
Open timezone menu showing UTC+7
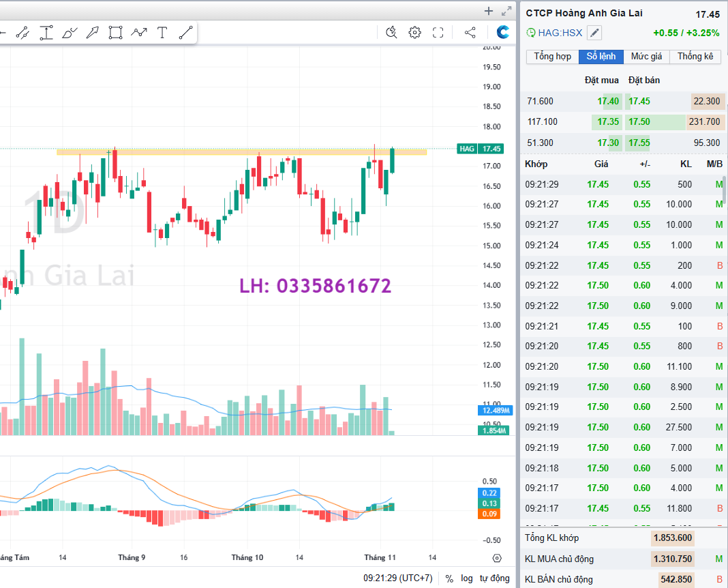[397, 578]
